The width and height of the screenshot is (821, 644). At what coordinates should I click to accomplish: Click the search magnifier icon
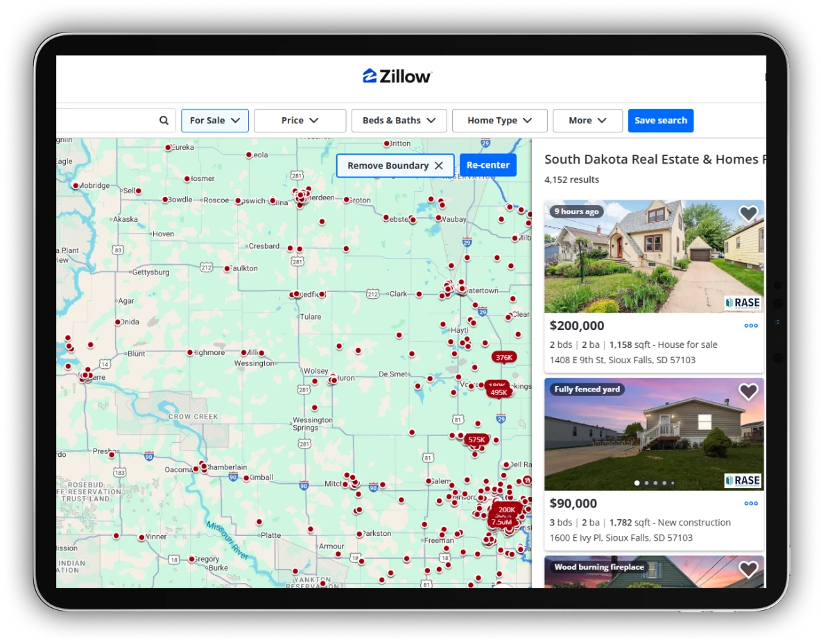coord(164,121)
